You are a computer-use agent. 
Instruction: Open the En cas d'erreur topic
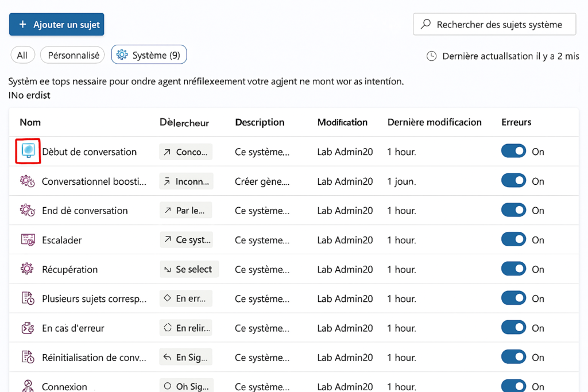click(x=73, y=328)
